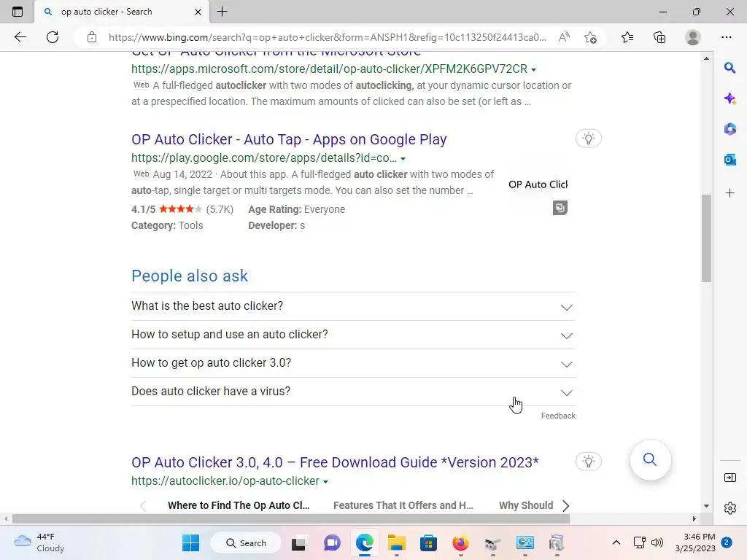
Task: Click the browser address bar
Action: [x=327, y=37]
